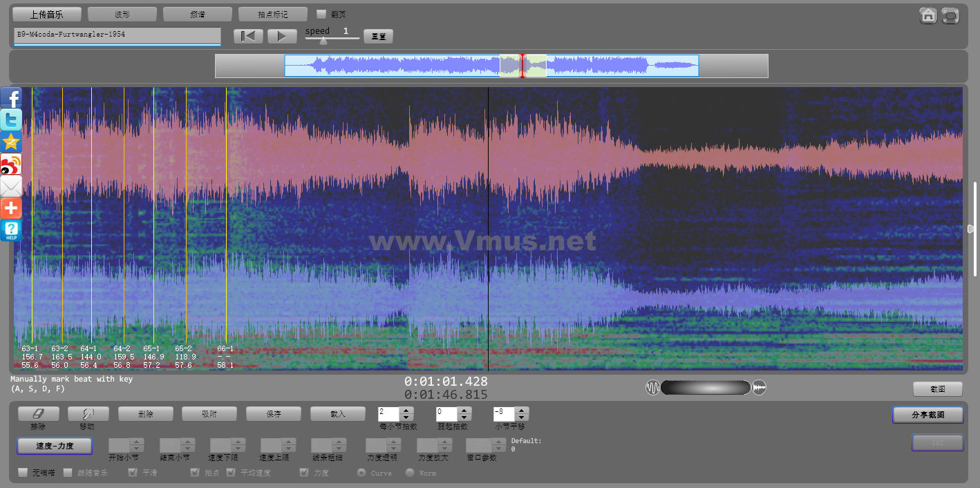980x488 pixels.
Task: Open the 拍点标记 beat marking view
Action: [273, 14]
